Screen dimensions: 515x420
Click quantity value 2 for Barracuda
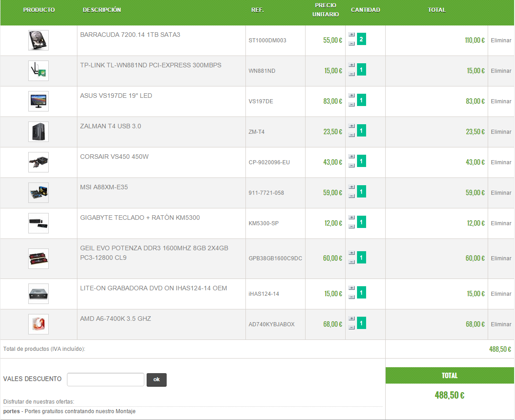point(361,39)
